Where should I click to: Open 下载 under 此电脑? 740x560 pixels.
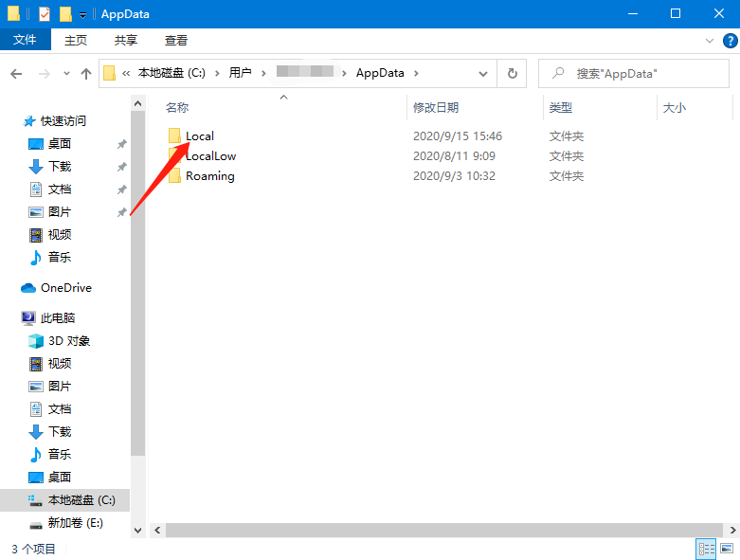[60, 432]
